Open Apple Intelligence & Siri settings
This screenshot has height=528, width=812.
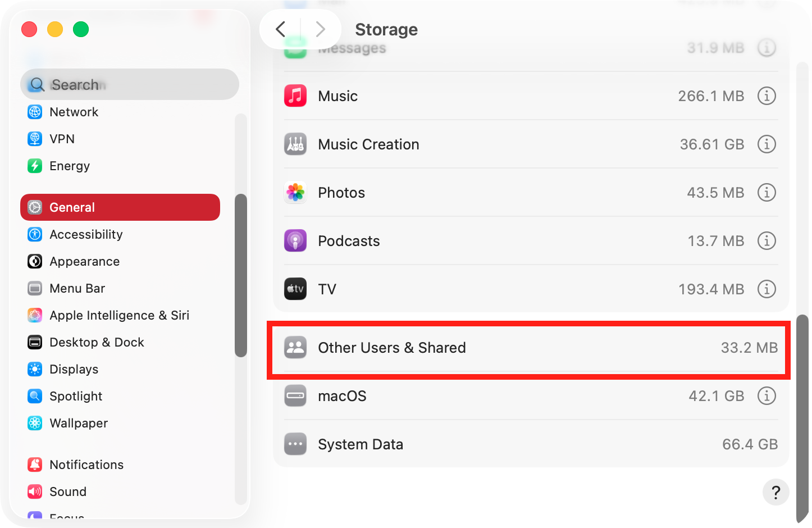tap(120, 315)
